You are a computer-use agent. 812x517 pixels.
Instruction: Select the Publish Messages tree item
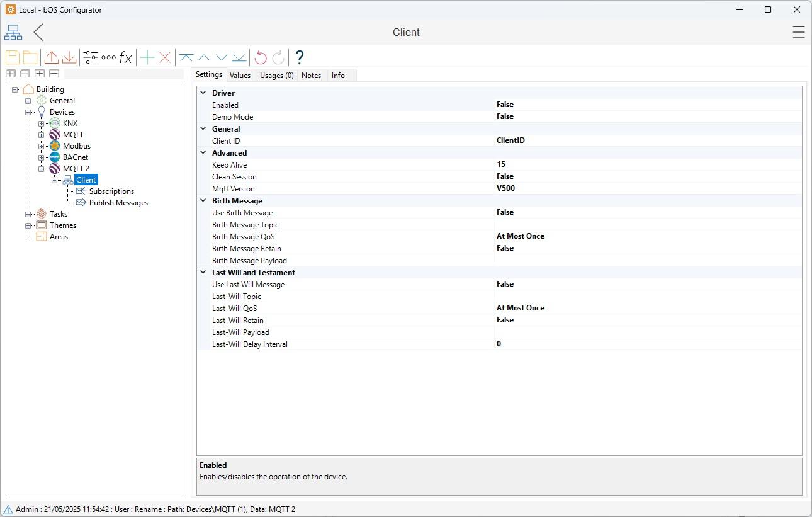(118, 203)
